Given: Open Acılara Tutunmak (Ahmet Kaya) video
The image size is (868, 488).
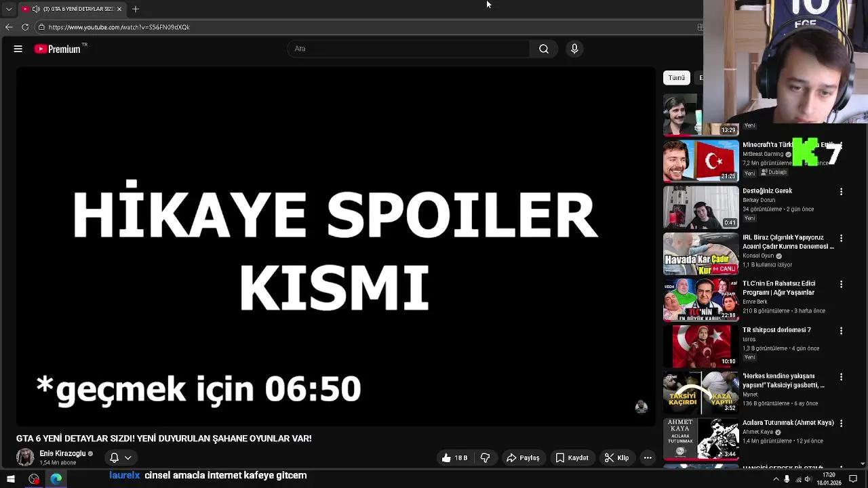Looking at the screenshot, I should 788,423.
